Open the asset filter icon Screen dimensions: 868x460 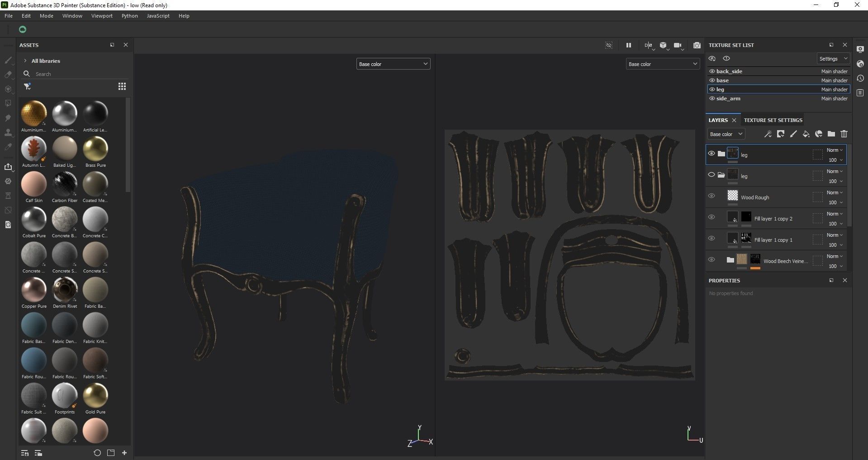click(27, 86)
